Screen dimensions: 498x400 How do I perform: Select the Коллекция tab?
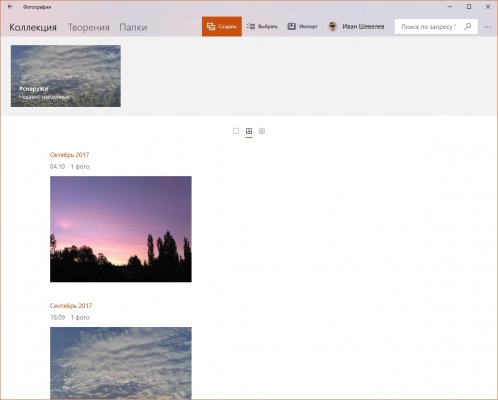click(33, 27)
